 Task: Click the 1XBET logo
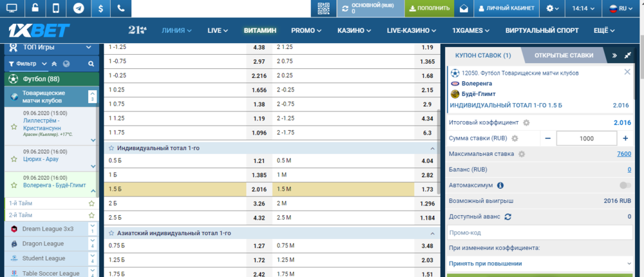tap(39, 30)
